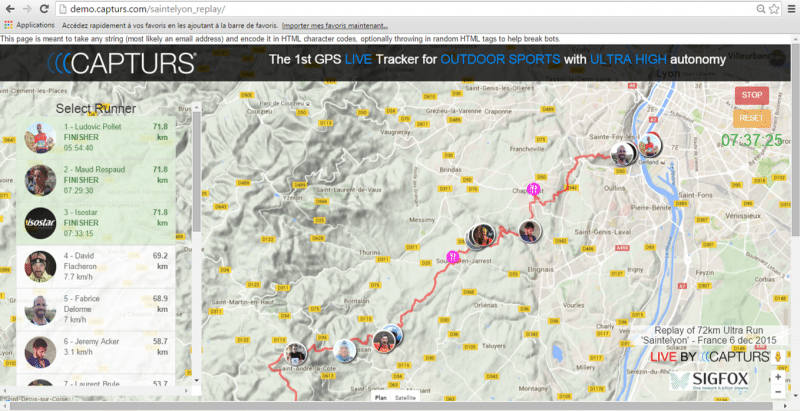Click the 'LIVE BY CAPTURS' logo
This screenshot has width=800, height=411.
[710, 357]
